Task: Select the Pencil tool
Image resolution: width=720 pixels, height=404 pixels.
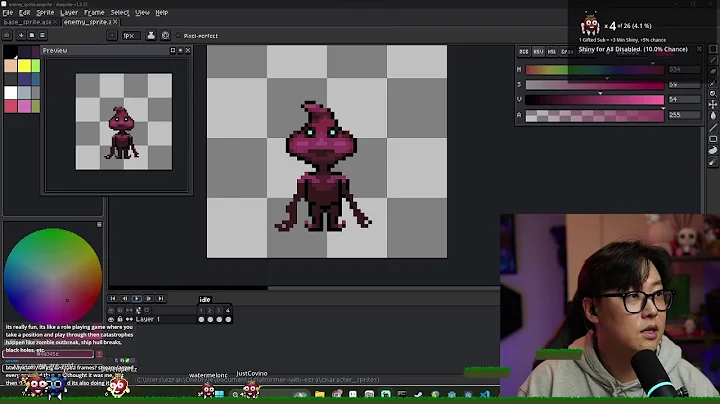Action: [x=713, y=60]
